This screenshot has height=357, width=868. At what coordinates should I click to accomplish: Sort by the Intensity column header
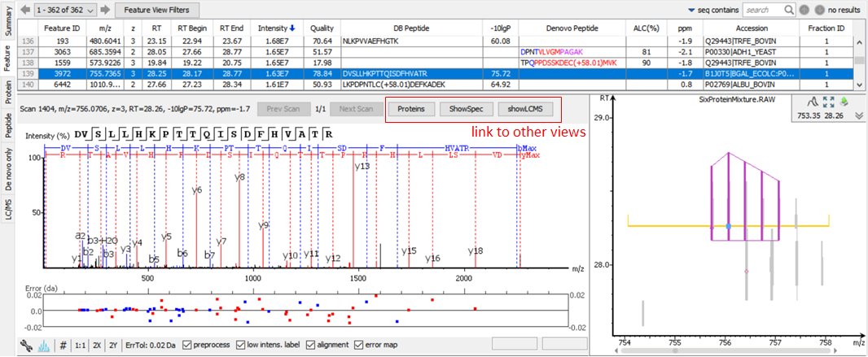276,28
